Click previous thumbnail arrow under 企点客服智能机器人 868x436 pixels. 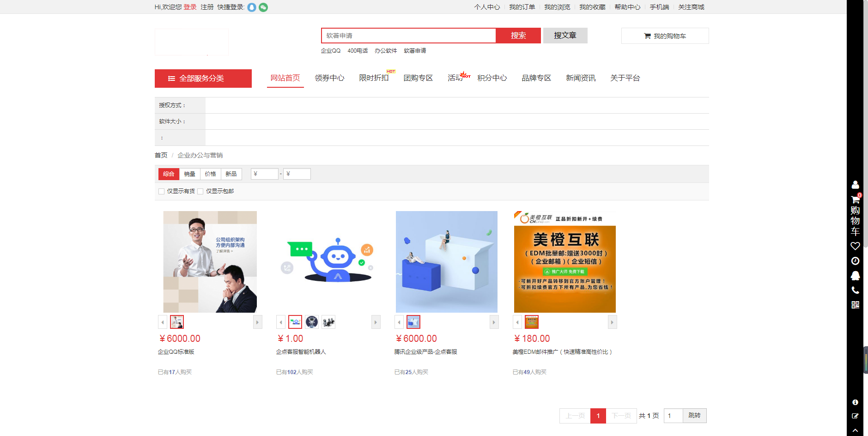[281, 322]
